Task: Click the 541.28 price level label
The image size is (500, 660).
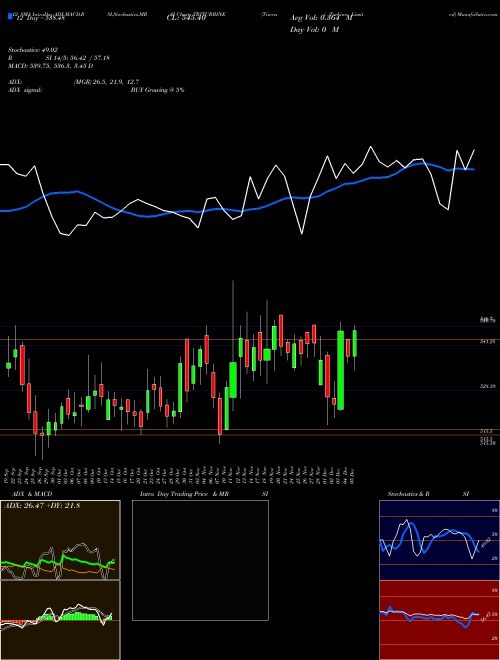Action: click(487, 342)
